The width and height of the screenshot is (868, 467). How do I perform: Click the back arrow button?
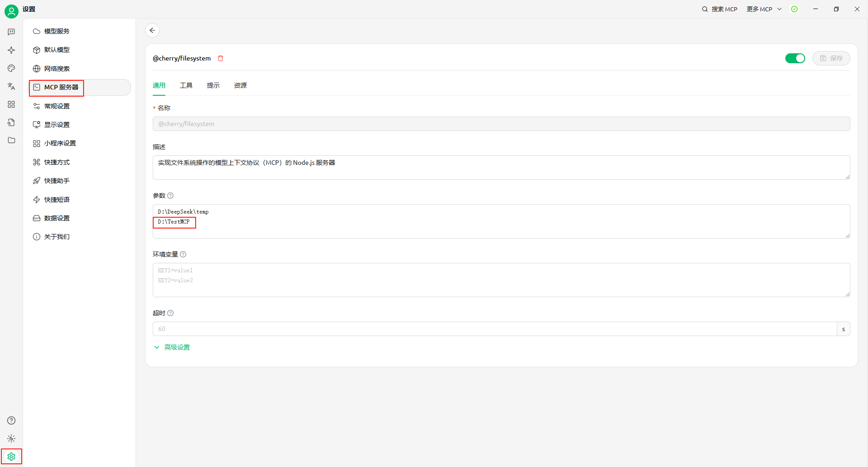click(x=152, y=30)
